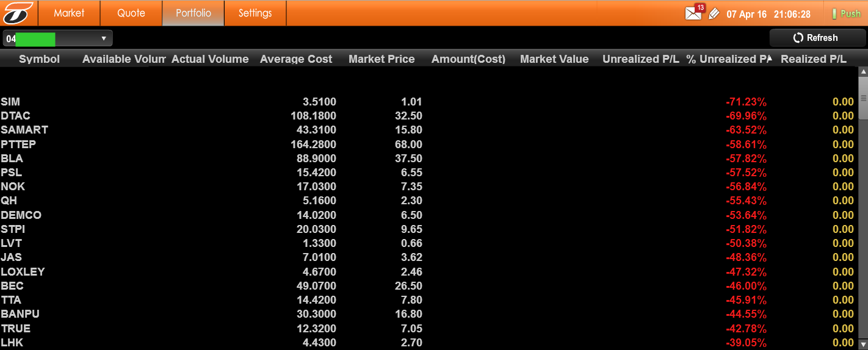The image size is (868, 350).
Task: Click the -63.52% unrealized value
Action: pos(746,130)
